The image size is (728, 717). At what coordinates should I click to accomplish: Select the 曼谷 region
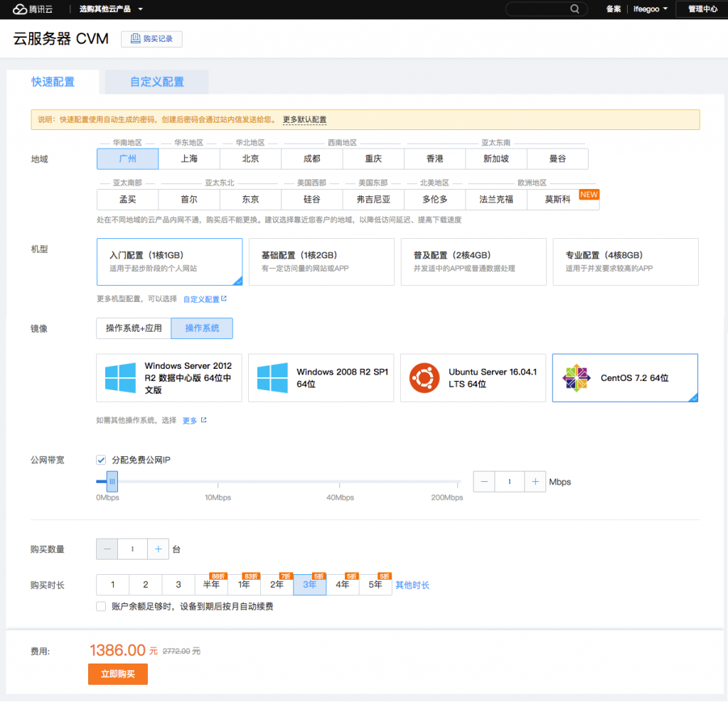coord(557,158)
